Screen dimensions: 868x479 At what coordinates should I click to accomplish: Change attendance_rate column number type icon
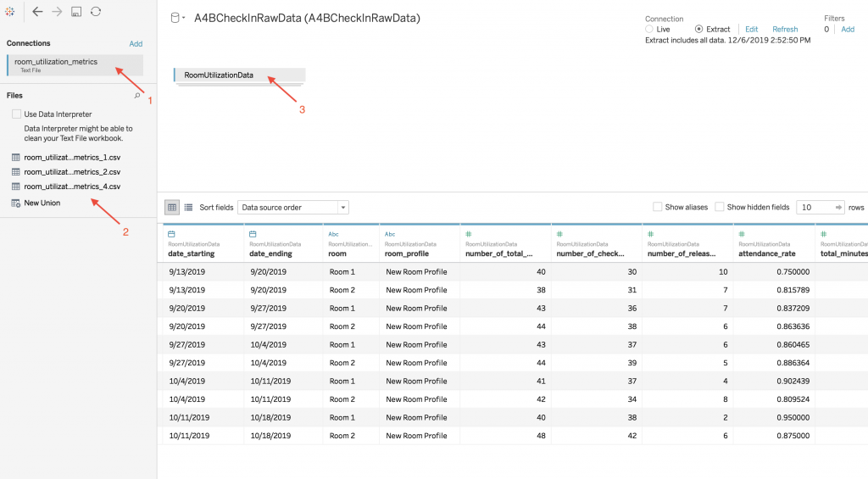pyautogui.click(x=742, y=234)
